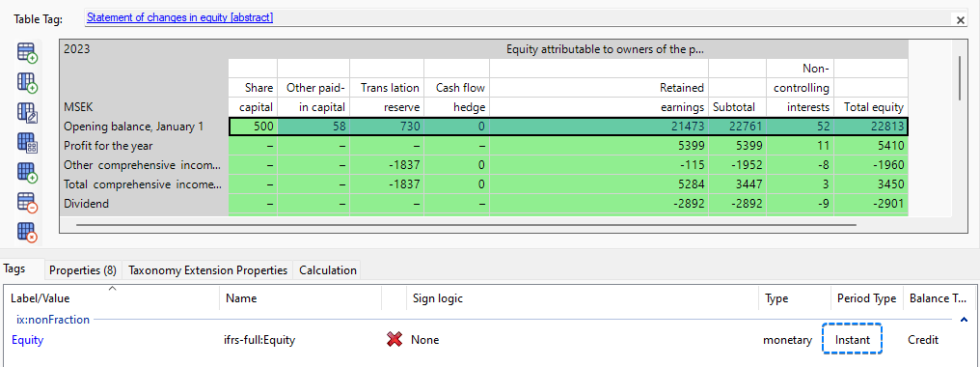Open the Statement of changes in equity link

click(180, 17)
